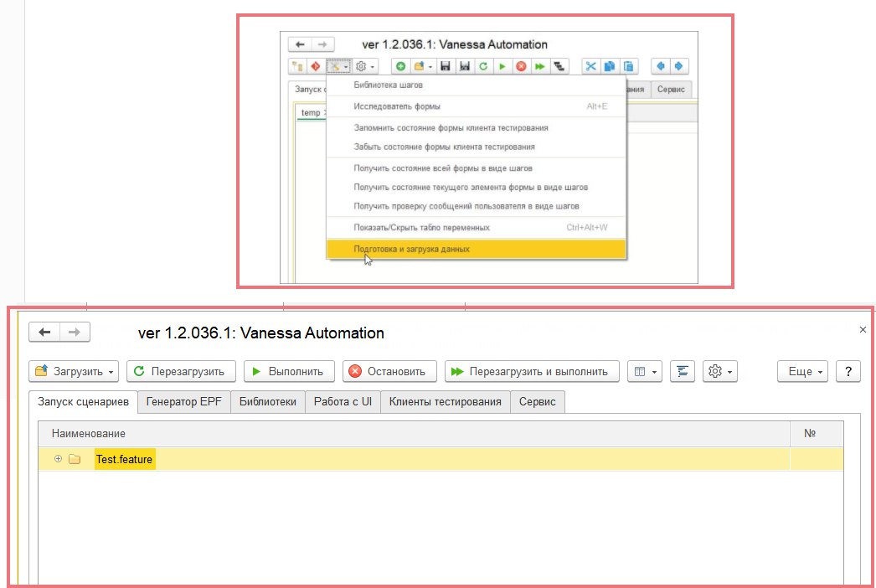Open the gear settings dropdown in the lower toolbar
Image resolution: width=876 pixels, height=588 pixels.
(720, 371)
